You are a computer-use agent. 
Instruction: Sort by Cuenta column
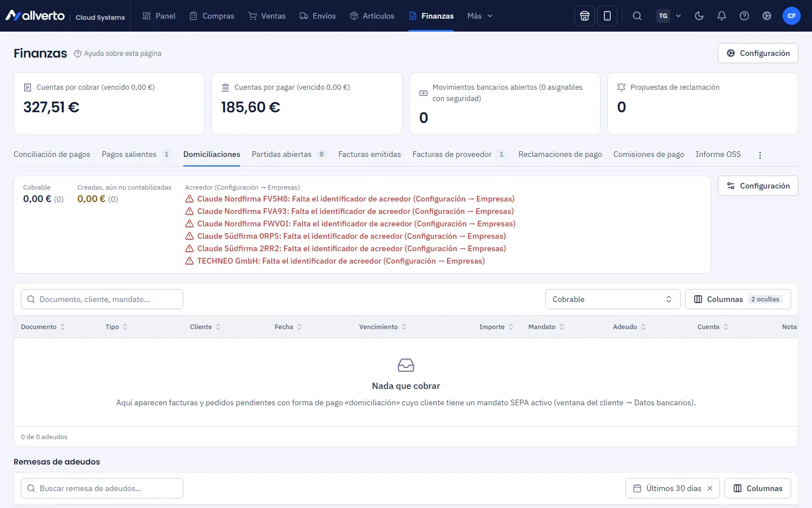[x=713, y=327]
